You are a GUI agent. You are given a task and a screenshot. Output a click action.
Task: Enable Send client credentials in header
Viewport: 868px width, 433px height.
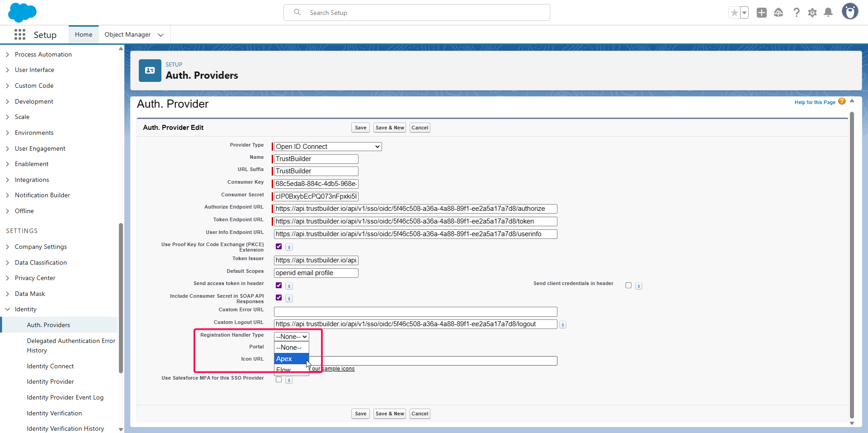(x=628, y=285)
